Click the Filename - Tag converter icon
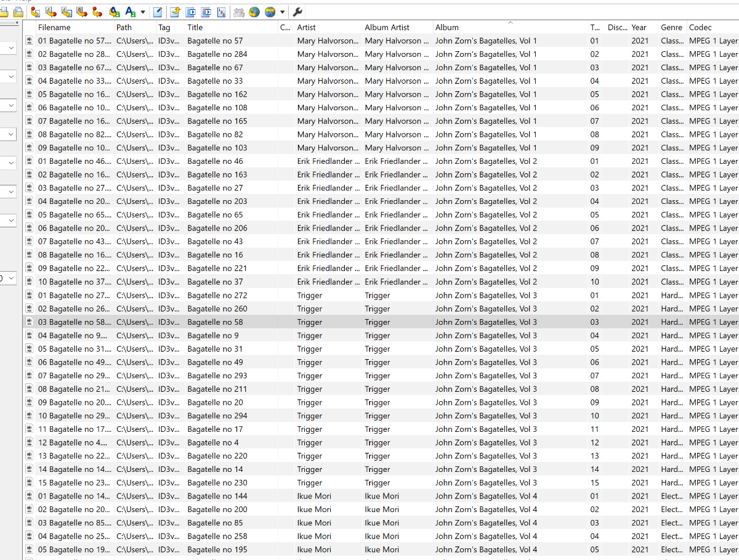Image resolution: width=739 pixels, height=560 pixels. click(x=51, y=12)
